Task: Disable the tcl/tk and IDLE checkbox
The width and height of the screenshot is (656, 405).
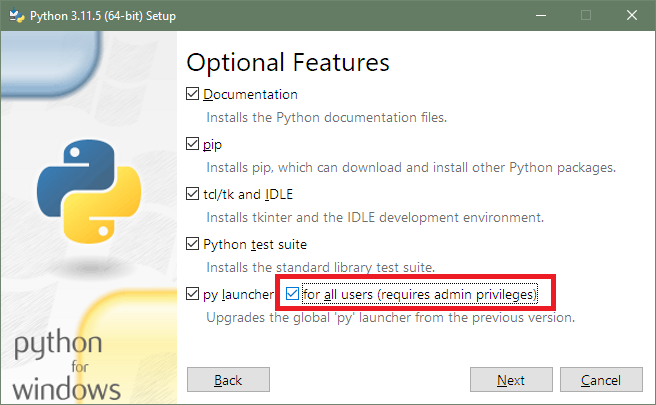Action: point(193,194)
